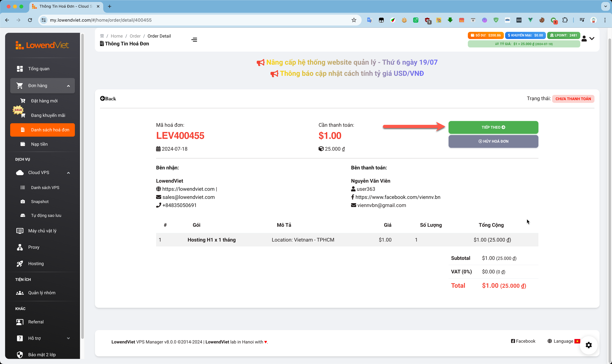Screen dimensions: 612x364
Task: Bookmark page with the star icon
Action: pyautogui.click(x=354, y=20)
